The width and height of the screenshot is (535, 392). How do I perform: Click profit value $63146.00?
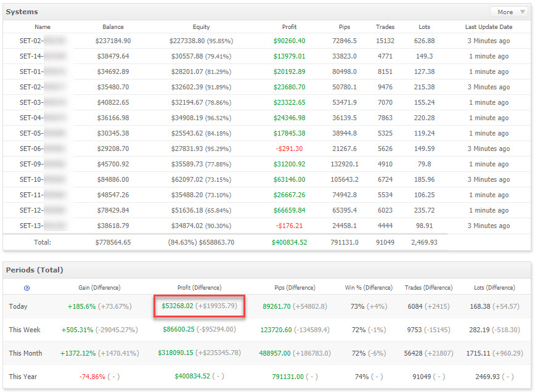click(289, 179)
